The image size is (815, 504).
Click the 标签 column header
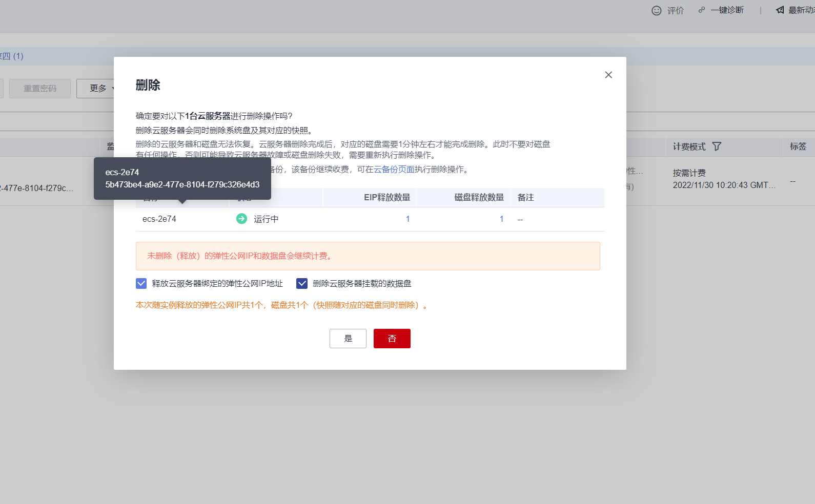point(798,146)
